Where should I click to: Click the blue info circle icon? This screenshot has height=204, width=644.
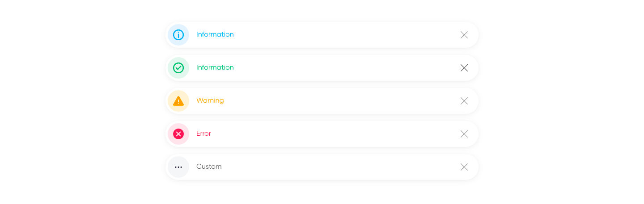point(178,35)
